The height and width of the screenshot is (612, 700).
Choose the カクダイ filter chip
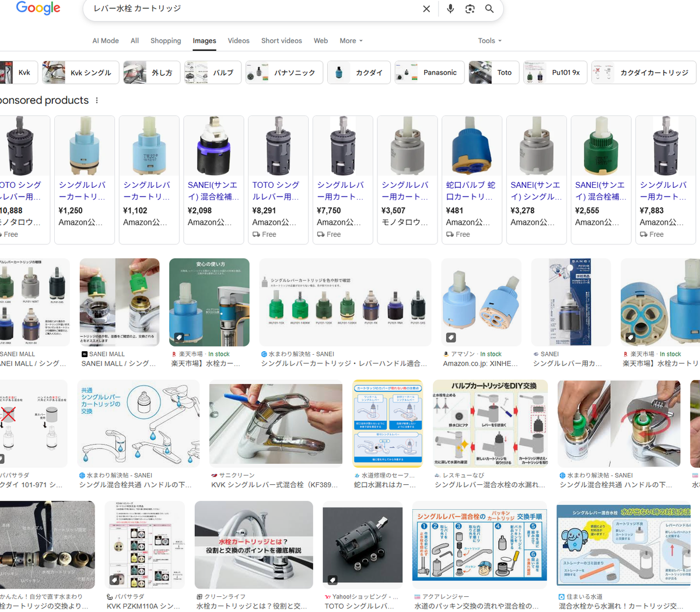pos(359,72)
